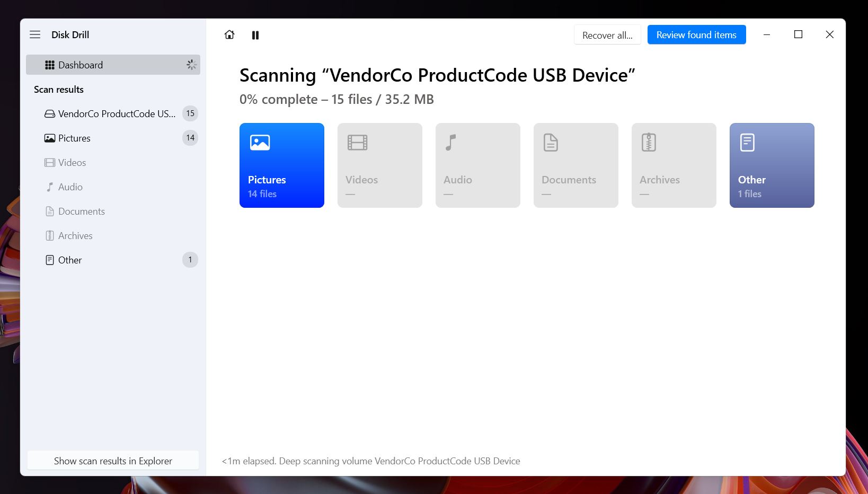Click the image icon on the Pictures card
Image resolution: width=868 pixels, height=494 pixels.
[260, 143]
